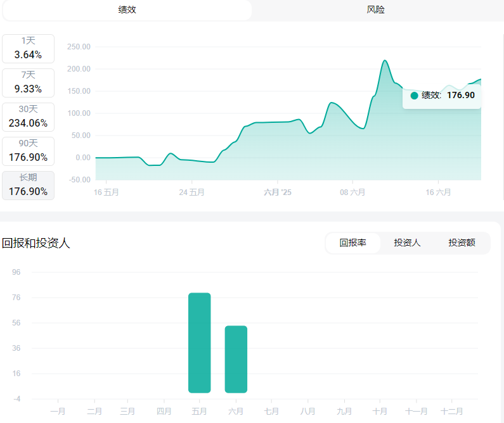Click the green 绩效 legend dot in the tooltip

[415, 96]
